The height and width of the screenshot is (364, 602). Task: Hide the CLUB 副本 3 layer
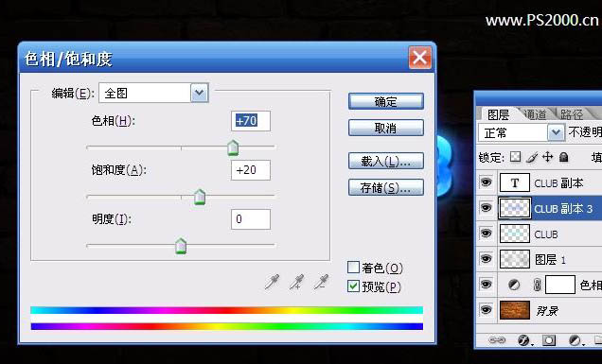pyautogui.click(x=487, y=208)
